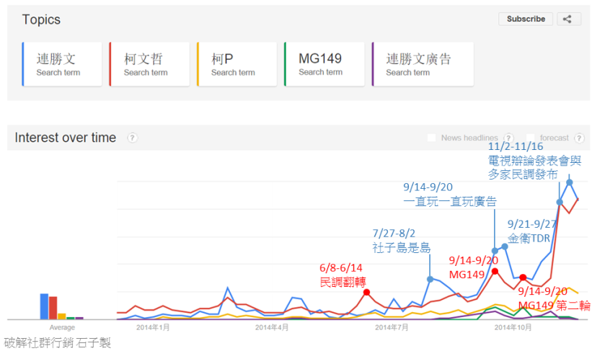Viewport: 592px width, 364px height.
Task: Click the blue Average bar
Action: 44,306
